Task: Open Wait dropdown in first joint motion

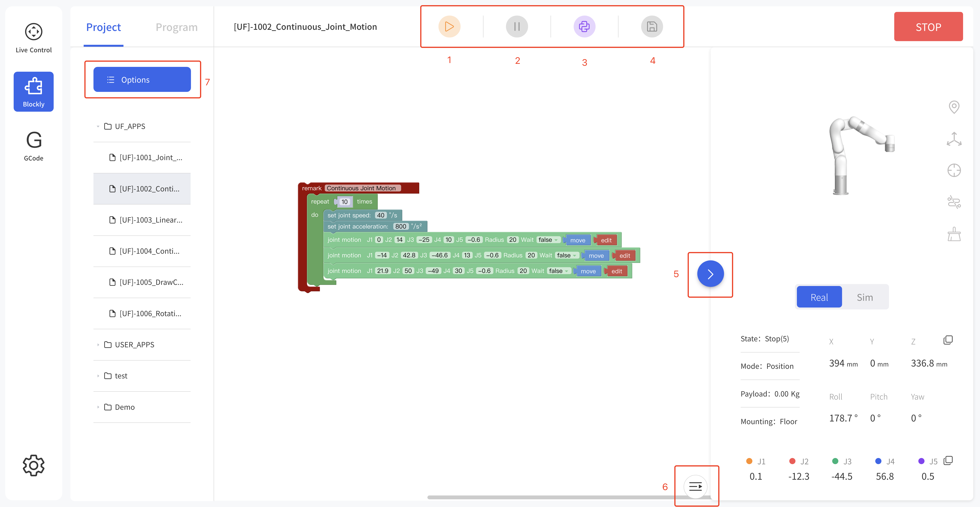Action: coord(548,240)
